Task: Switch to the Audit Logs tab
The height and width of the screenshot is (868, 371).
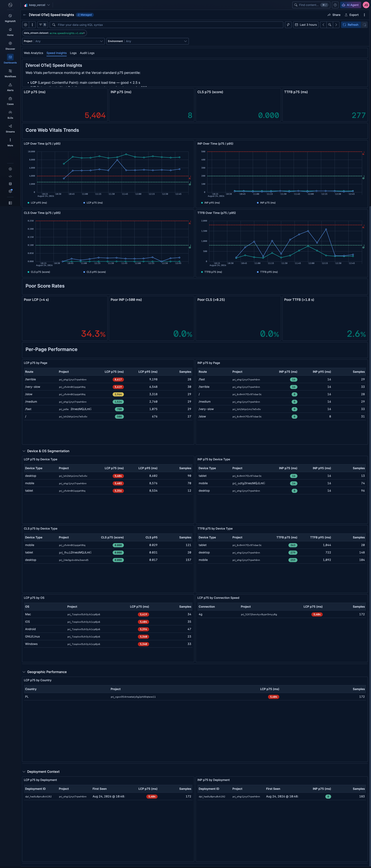Action: coord(87,53)
